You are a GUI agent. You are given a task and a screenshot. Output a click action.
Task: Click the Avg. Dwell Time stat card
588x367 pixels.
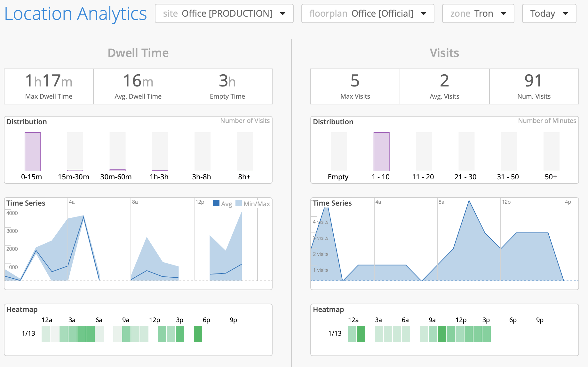pyautogui.click(x=138, y=86)
